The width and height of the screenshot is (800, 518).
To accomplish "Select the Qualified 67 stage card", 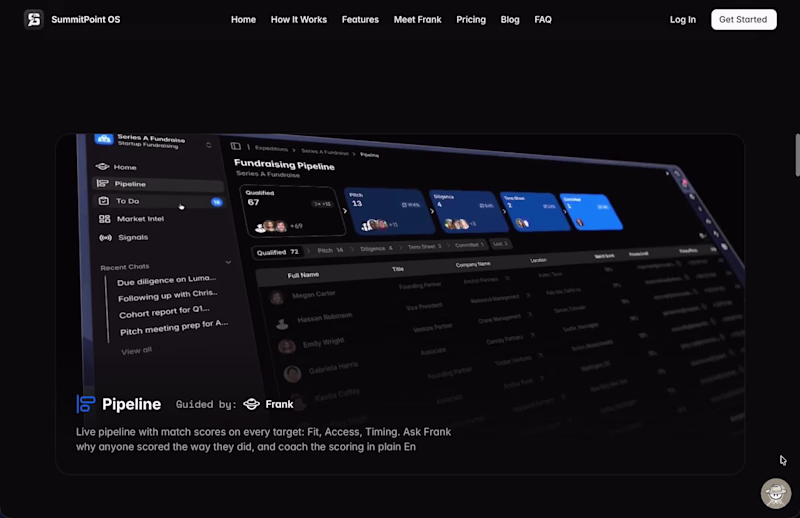I will tap(293, 210).
